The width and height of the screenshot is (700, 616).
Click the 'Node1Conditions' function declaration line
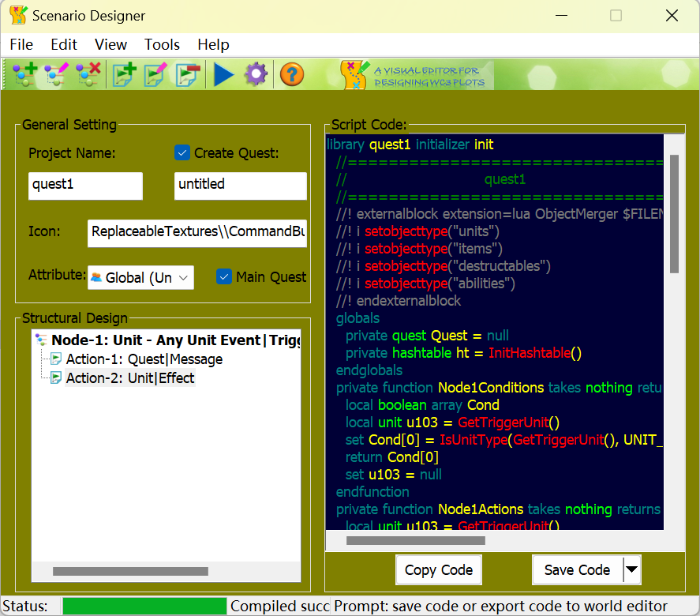tap(500, 389)
